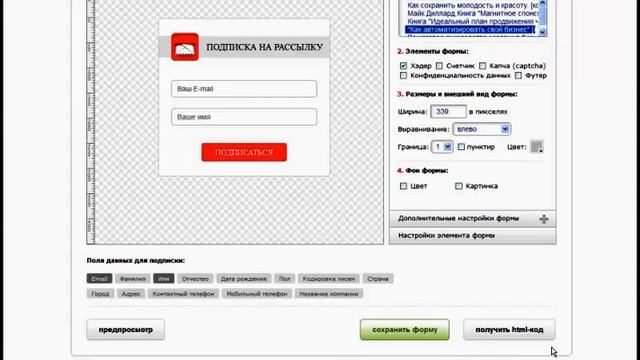Open the border Цвет color swatch
The image size is (640, 360).
pos(537,147)
